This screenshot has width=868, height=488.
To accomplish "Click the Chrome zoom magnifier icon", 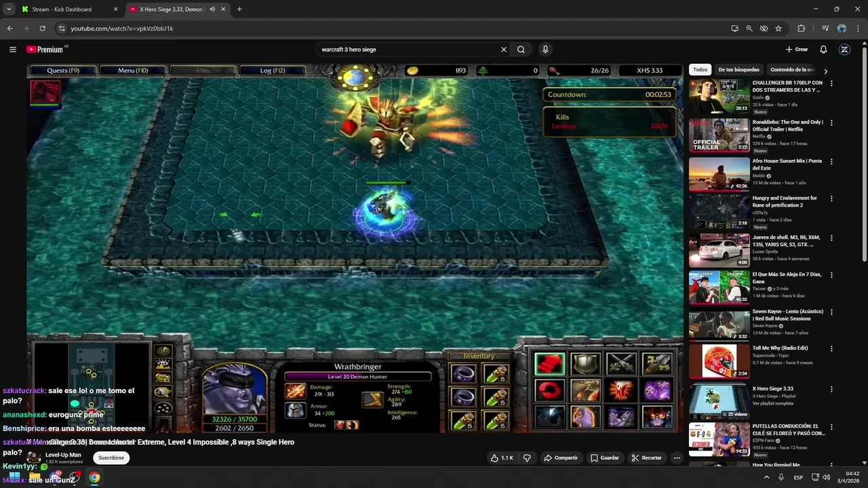I will tap(749, 28).
